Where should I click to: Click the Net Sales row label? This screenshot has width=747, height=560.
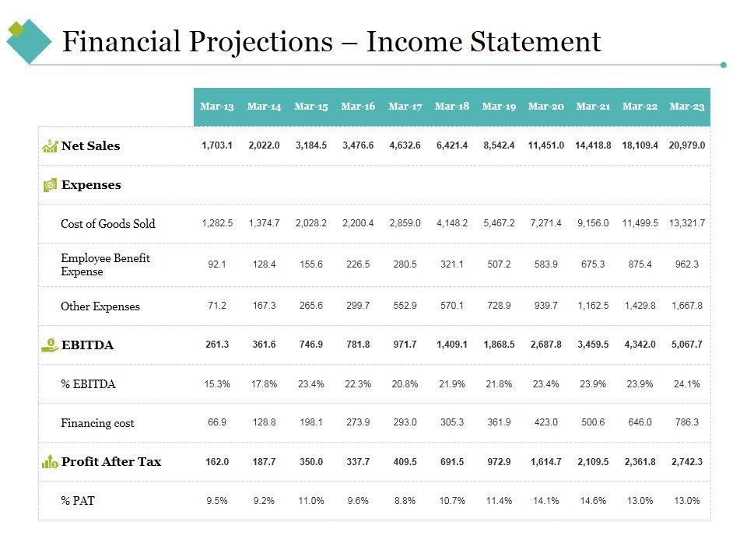90,145
